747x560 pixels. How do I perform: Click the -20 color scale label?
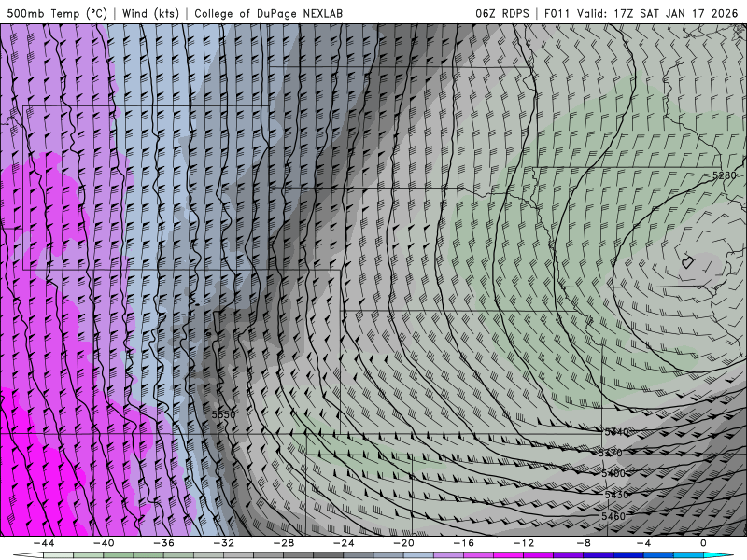click(x=403, y=543)
